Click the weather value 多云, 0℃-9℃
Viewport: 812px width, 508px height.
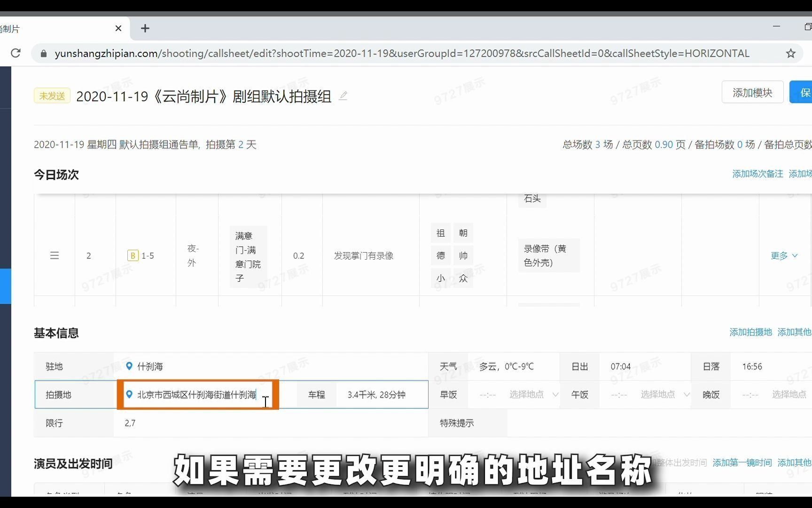[x=507, y=366]
